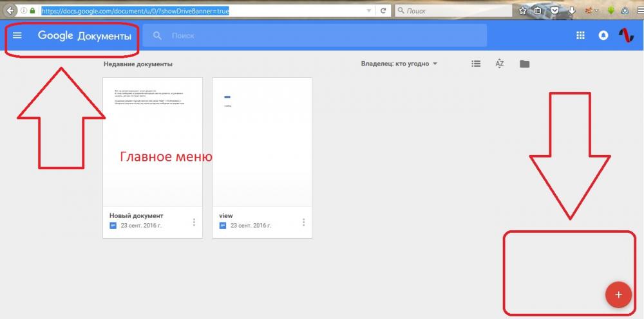Open the notifications bell icon
Image resolution: width=644 pixels, height=319 pixels.
(x=603, y=36)
